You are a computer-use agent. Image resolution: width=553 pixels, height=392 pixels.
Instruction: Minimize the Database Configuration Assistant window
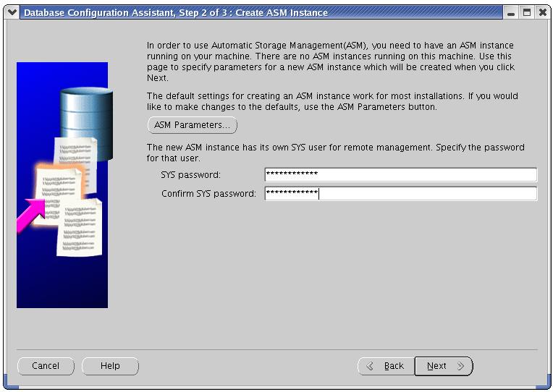point(512,12)
